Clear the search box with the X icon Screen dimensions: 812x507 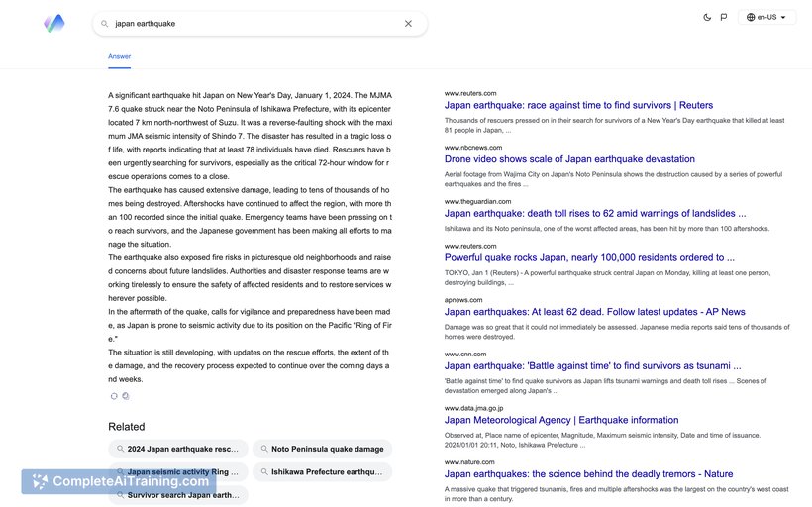pos(408,24)
